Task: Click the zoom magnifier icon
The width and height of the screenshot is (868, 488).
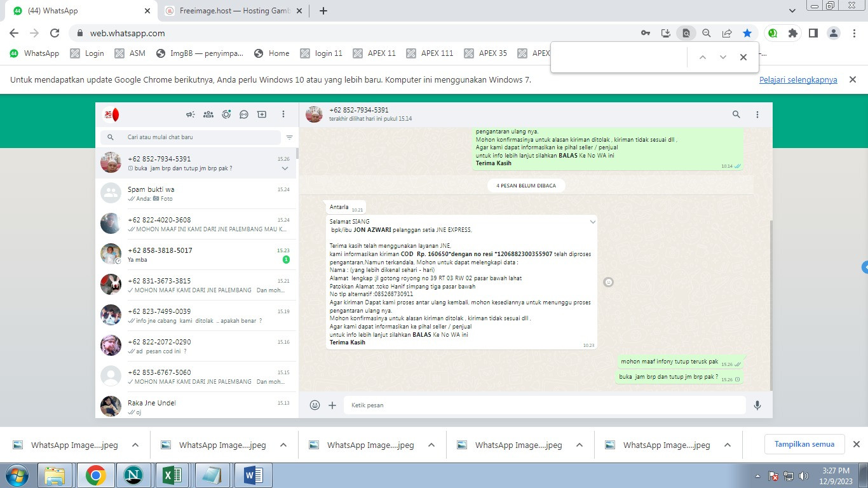Action: tap(706, 33)
